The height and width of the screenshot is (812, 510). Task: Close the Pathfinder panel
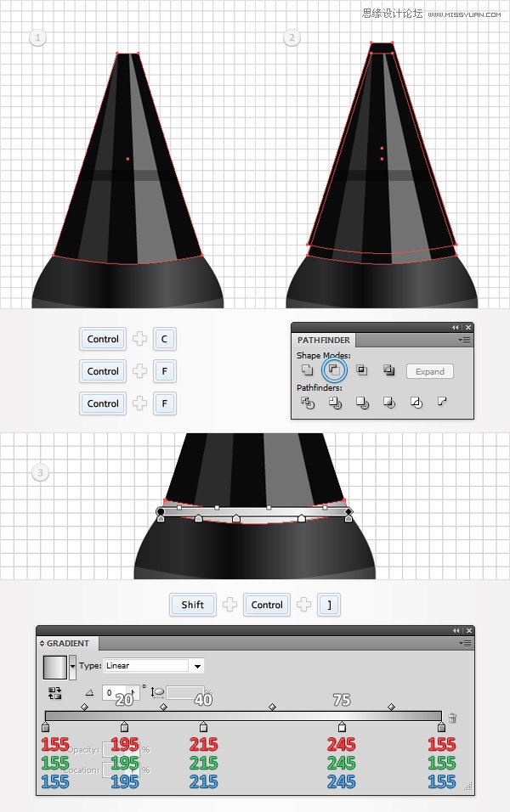click(x=468, y=327)
